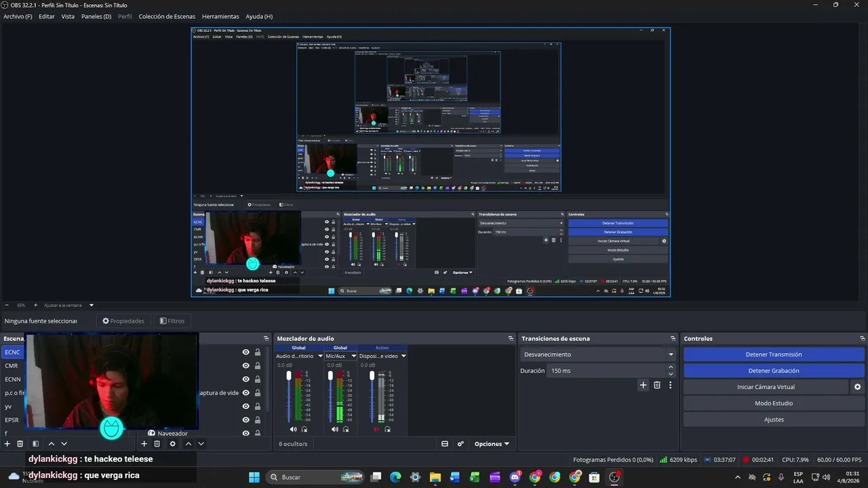Toggle eye icon of third source row

[246, 379]
